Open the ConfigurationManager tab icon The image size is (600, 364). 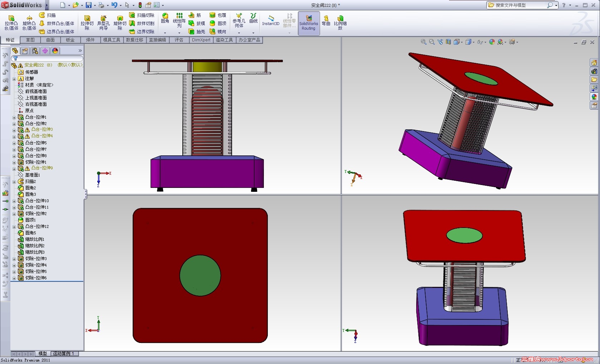tap(35, 51)
